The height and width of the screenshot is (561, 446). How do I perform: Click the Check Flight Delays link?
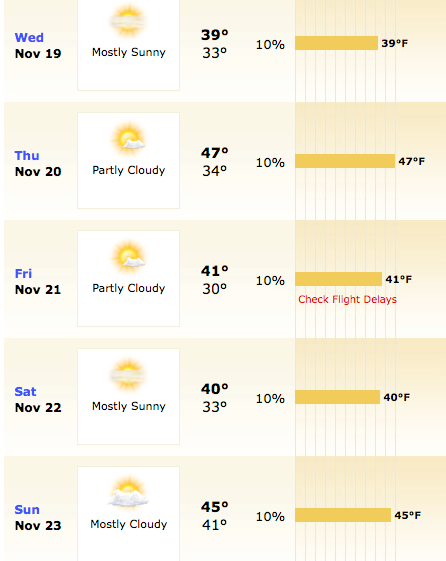tap(347, 299)
